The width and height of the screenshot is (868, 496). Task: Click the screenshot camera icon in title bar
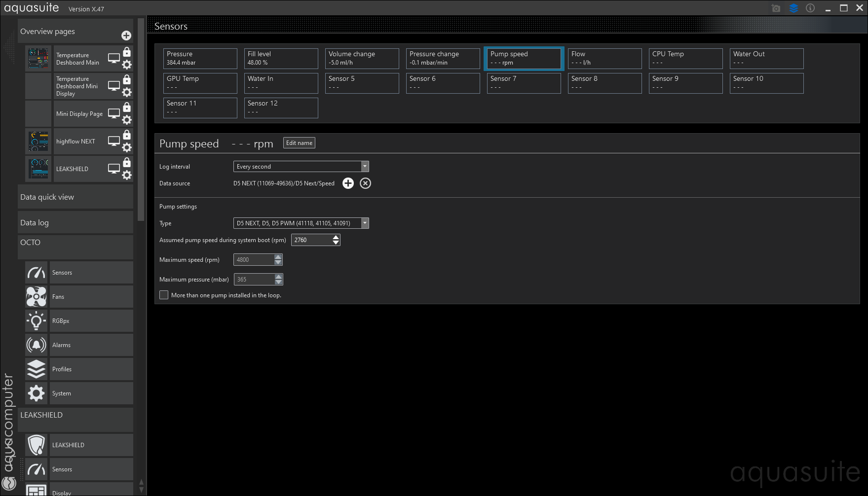(776, 8)
